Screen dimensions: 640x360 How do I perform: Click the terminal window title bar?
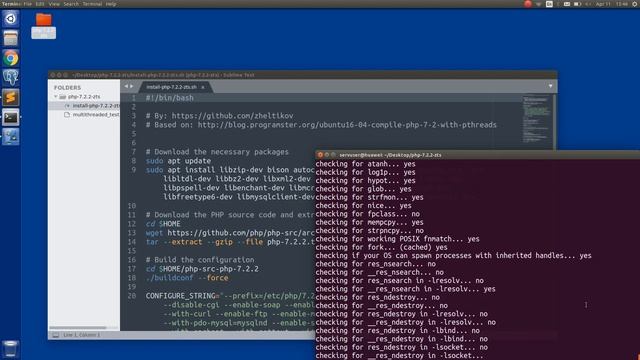click(478, 155)
